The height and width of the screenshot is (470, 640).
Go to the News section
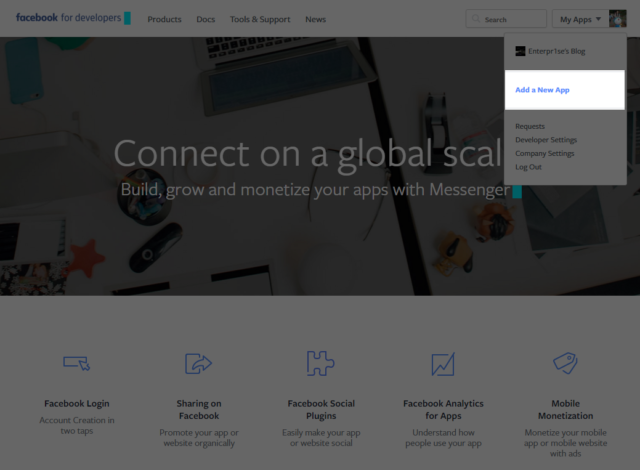(x=316, y=19)
